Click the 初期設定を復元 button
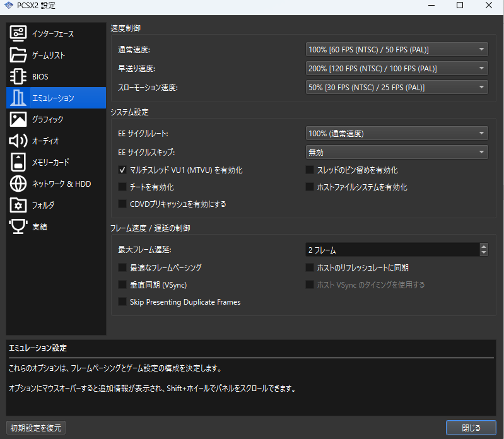 (36, 428)
